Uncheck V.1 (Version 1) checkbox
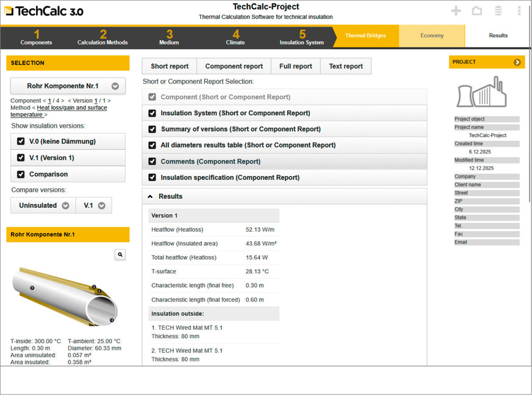Viewport: 532px width, 395px height. 21,158
